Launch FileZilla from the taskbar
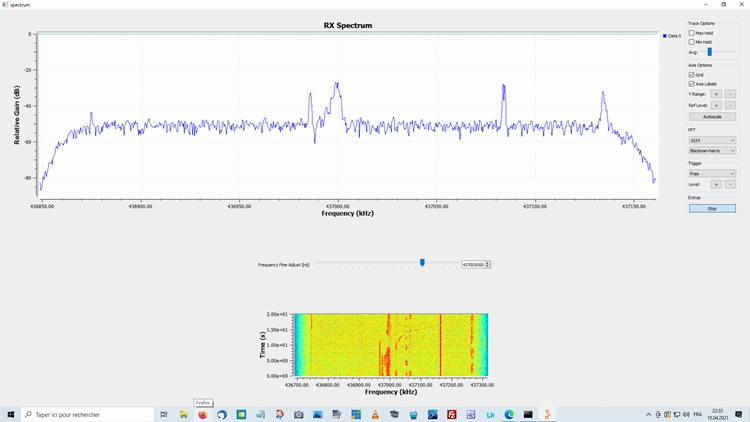 [452, 414]
